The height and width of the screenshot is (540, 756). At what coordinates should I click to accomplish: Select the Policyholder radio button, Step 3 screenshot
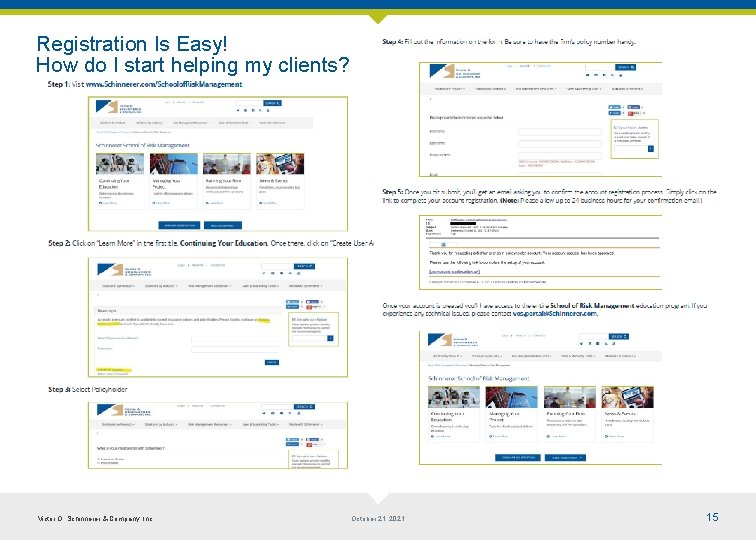click(x=99, y=463)
